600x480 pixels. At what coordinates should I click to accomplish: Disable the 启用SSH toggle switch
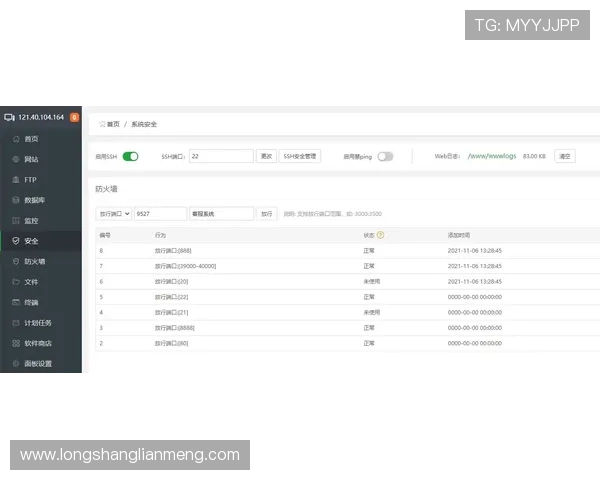point(130,156)
